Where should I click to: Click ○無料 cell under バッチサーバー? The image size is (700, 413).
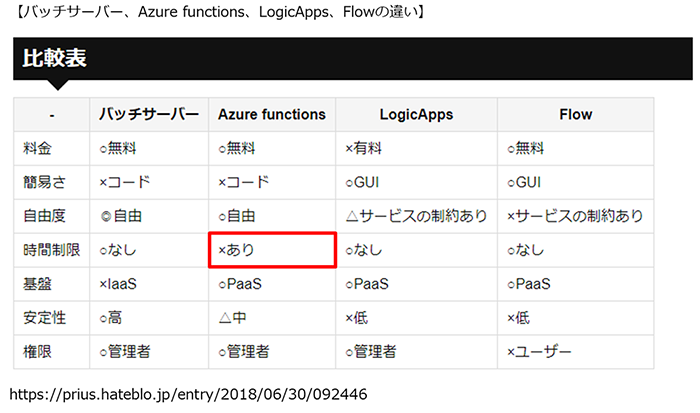coord(149,148)
